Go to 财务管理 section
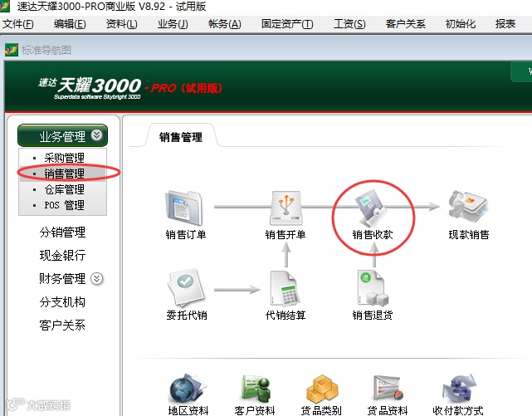Image resolution: width=532 pixels, height=416 pixels. click(62, 278)
